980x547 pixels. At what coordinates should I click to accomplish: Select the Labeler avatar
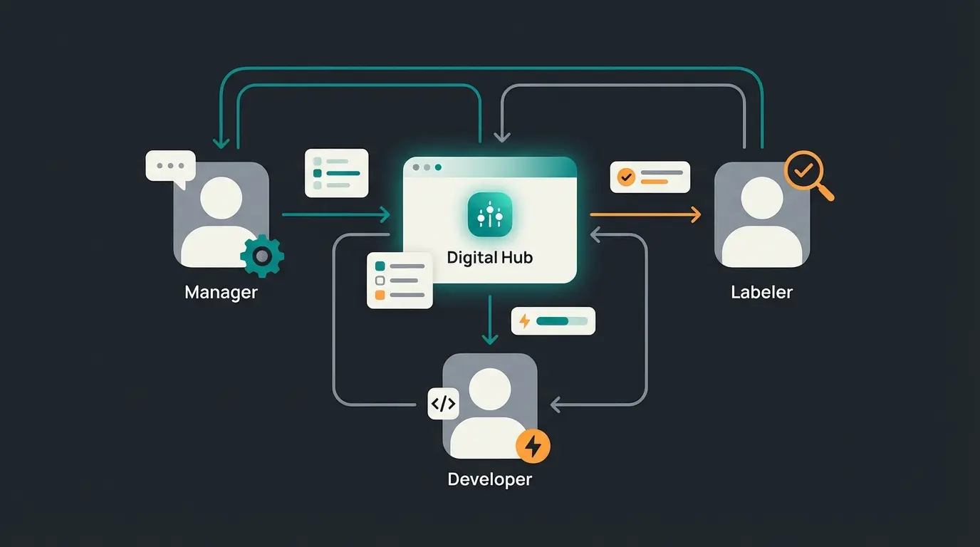click(x=761, y=214)
